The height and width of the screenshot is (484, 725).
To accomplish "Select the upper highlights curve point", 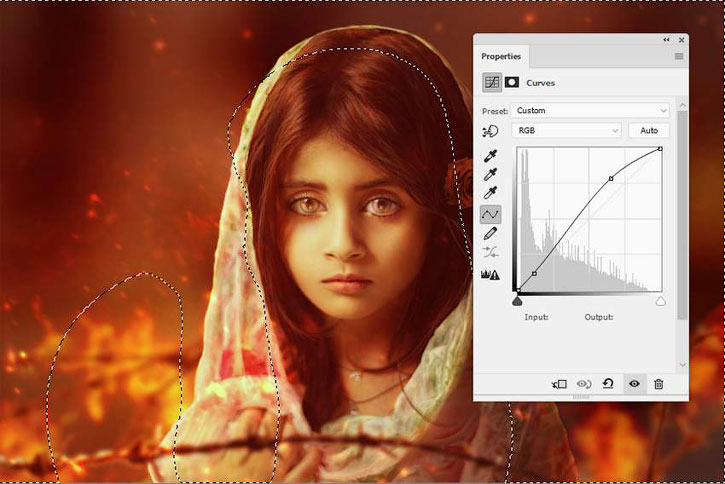I will coord(611,178).
